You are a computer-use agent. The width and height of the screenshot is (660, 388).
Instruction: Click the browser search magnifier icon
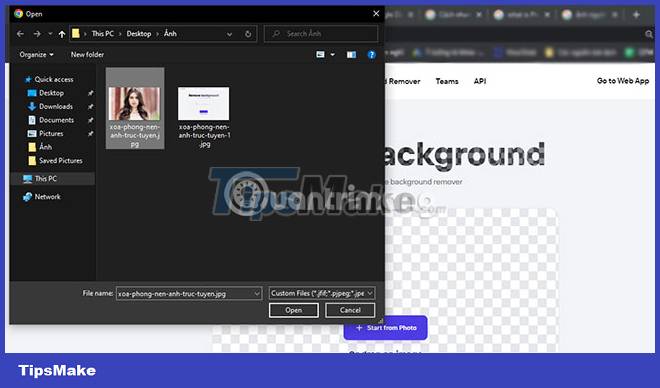coord(649,34)
